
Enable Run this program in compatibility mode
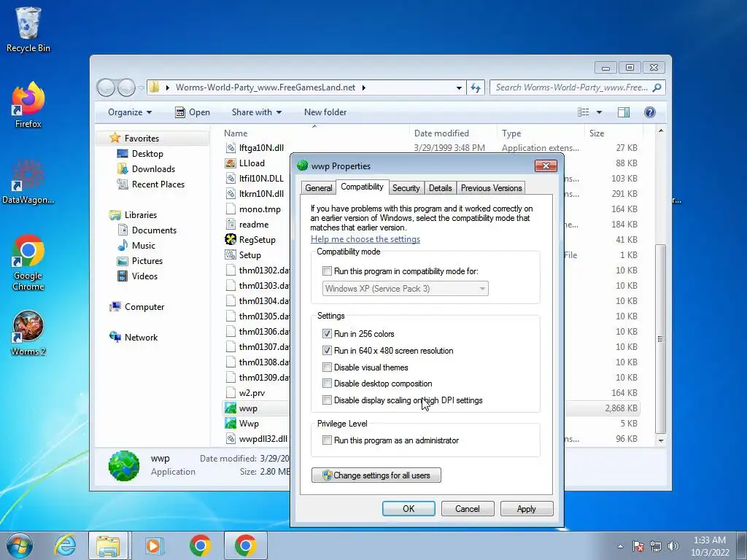327,271
